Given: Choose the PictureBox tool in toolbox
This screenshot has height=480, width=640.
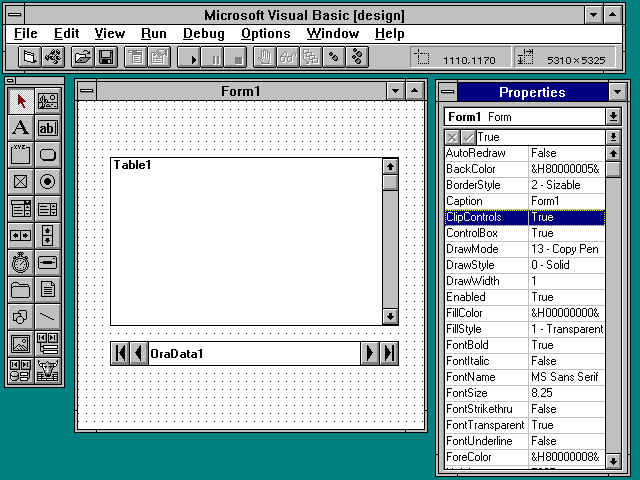Looking at the screenshot, I should tap(47, 101).
